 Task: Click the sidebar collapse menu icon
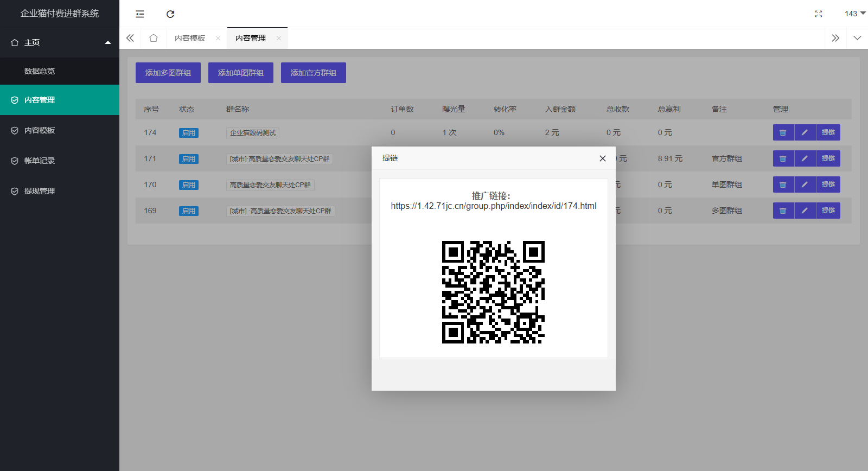pyautogui.click(x=140, y=14)
